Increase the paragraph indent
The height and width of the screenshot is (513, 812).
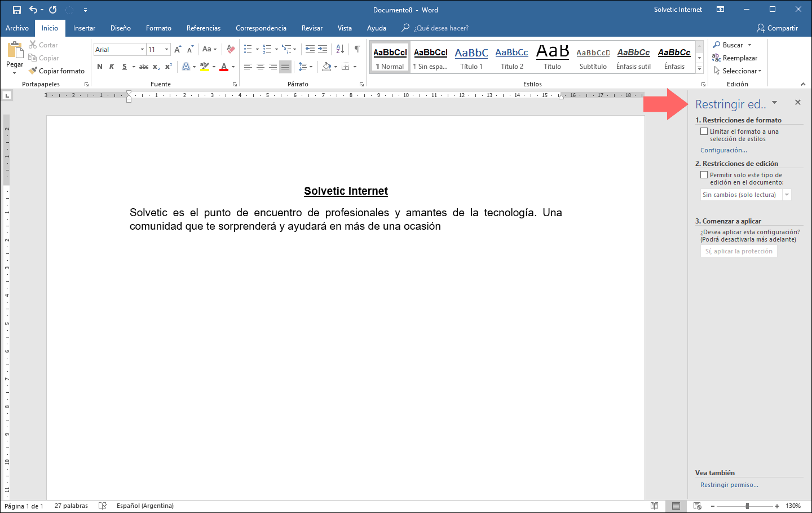[323, 49]
